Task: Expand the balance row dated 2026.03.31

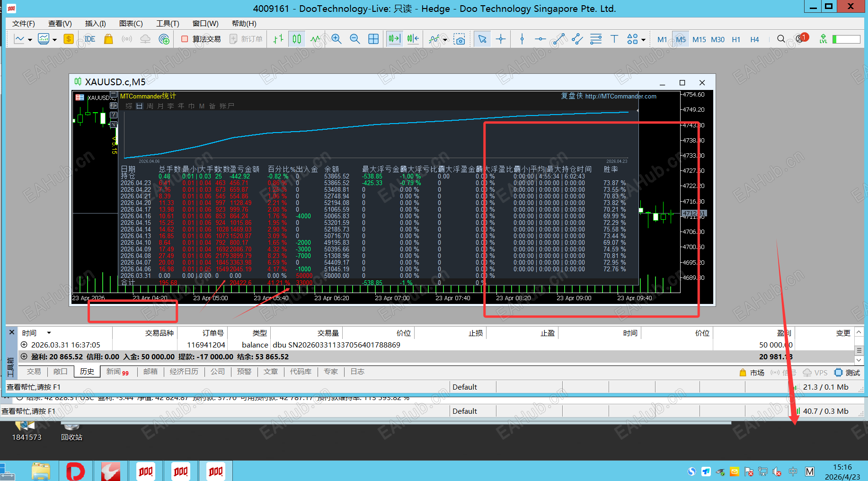Action: click(x=24, y=345)
